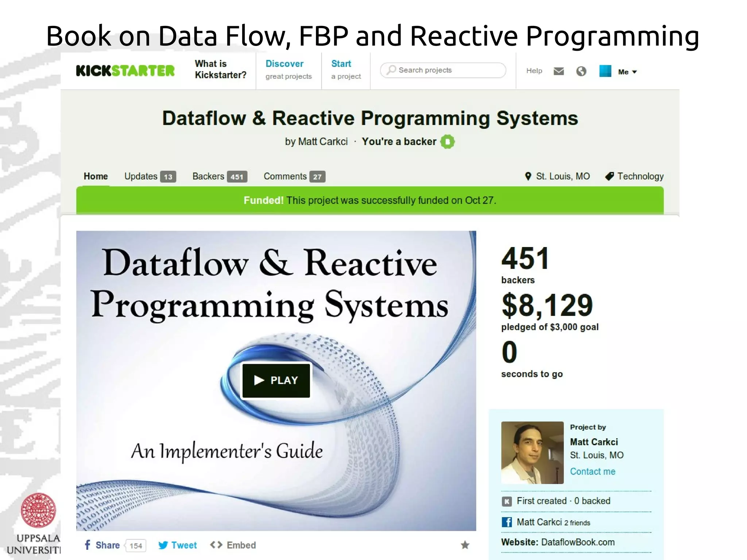Open the globe activity icon
The height and width of the screenshot is (560, 747).
581,71
